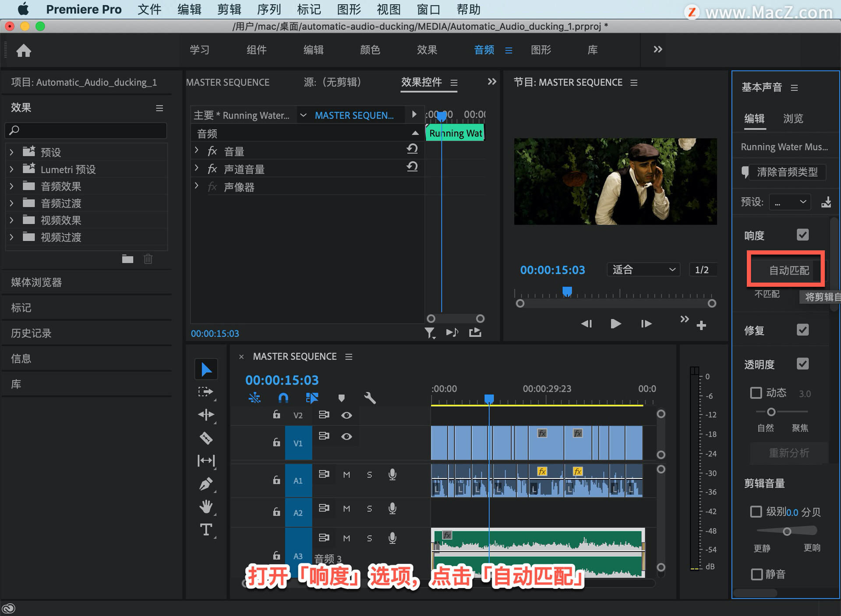Expand the 视频过渡 folder
The width and height of the screenshot is (841, 616).
click(x=12, y=237)
